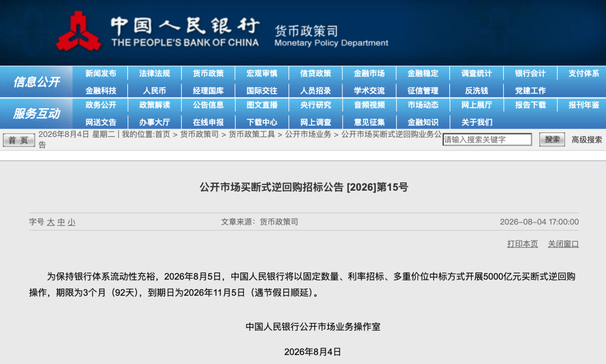Open 下载中心 in the service menu
The width and height of the screenshot is (606, 364).
(x=261, y=122)
